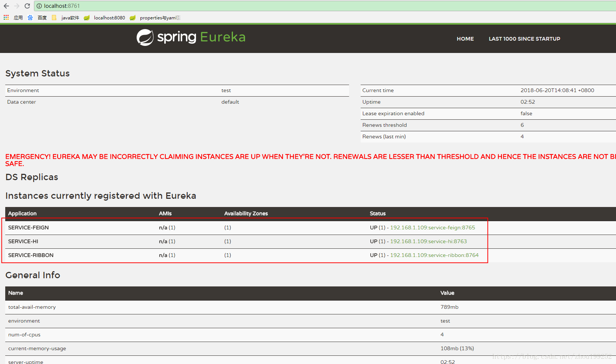Click the Data center value 'default'

pyautogui.click(x=230, y=102)
